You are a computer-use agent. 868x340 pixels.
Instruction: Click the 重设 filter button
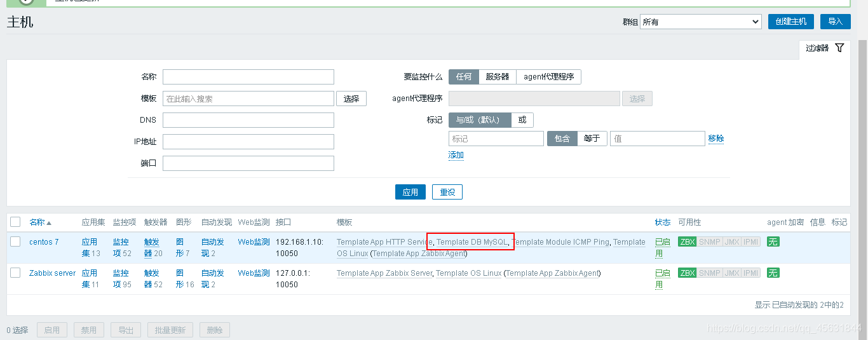(447, 192)
